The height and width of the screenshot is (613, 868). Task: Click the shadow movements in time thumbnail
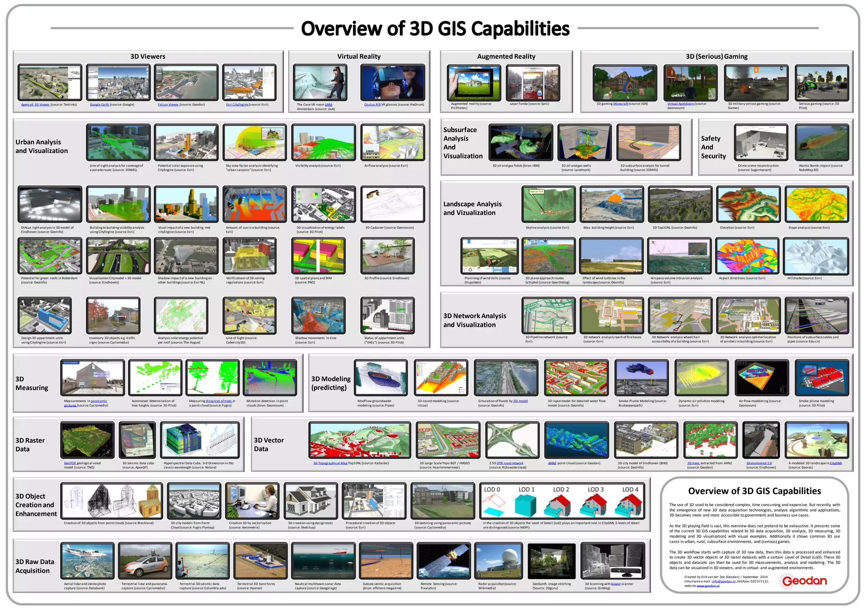(x=318, y=315)
